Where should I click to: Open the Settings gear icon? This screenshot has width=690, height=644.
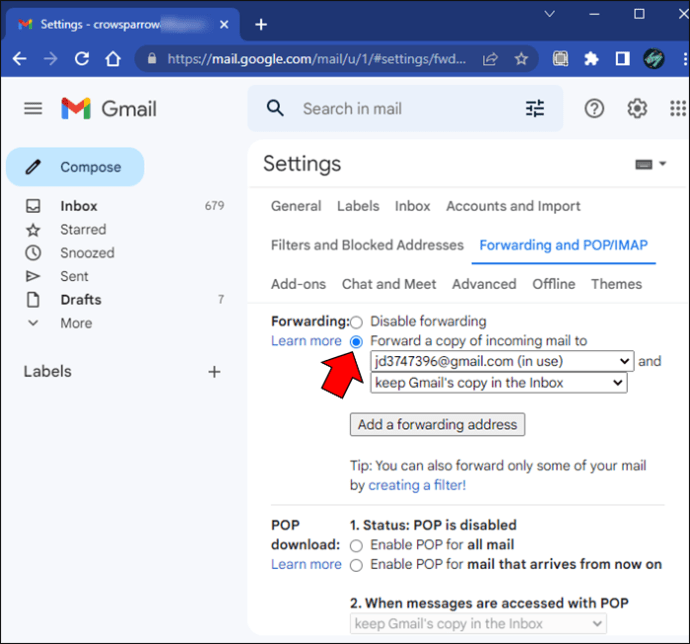point(637,109)
